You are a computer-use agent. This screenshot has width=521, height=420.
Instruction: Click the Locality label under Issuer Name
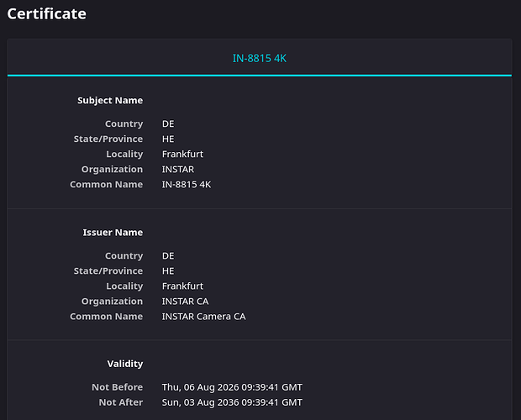[124, 286]
